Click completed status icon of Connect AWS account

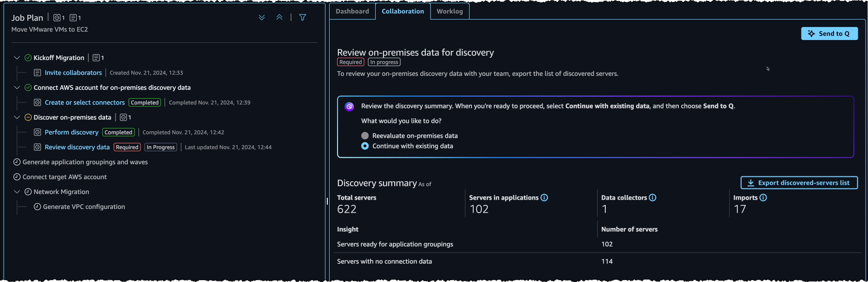(x=28, y=87)
